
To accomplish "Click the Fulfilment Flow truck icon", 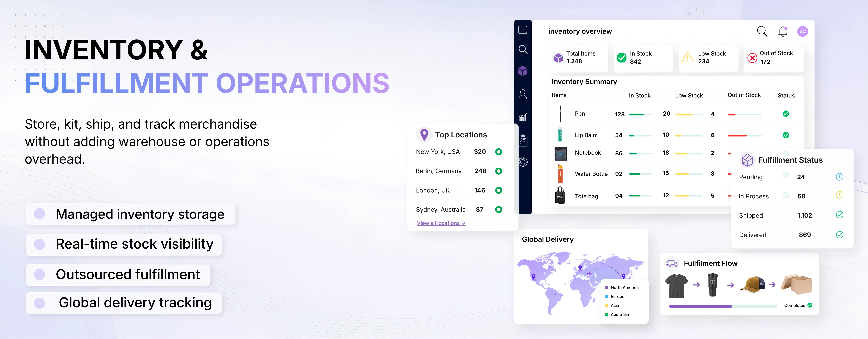I will coord(672,264).
